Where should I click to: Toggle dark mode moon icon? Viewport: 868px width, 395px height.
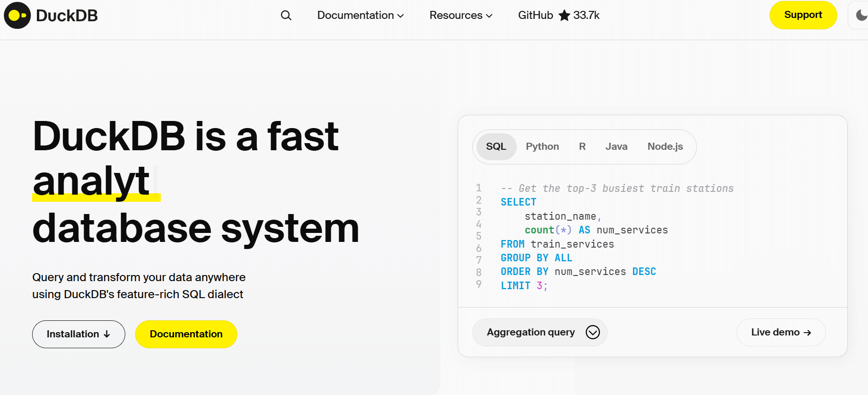pos(861,16)
